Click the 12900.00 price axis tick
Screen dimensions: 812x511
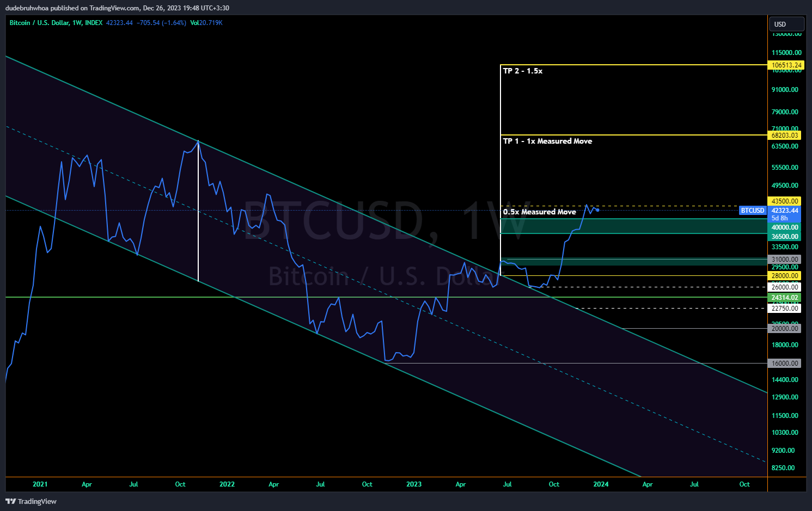pos(785,397)
